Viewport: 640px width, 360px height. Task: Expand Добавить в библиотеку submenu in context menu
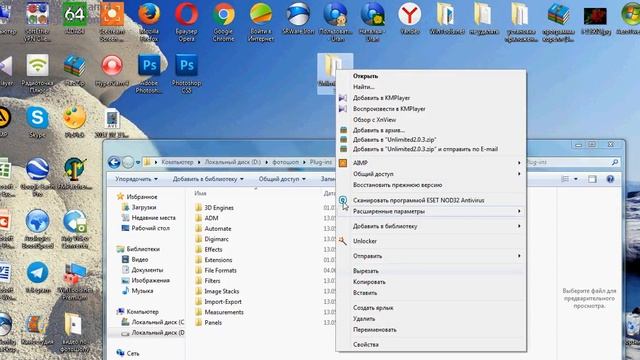pyautogui.click(x=431, y=226)
